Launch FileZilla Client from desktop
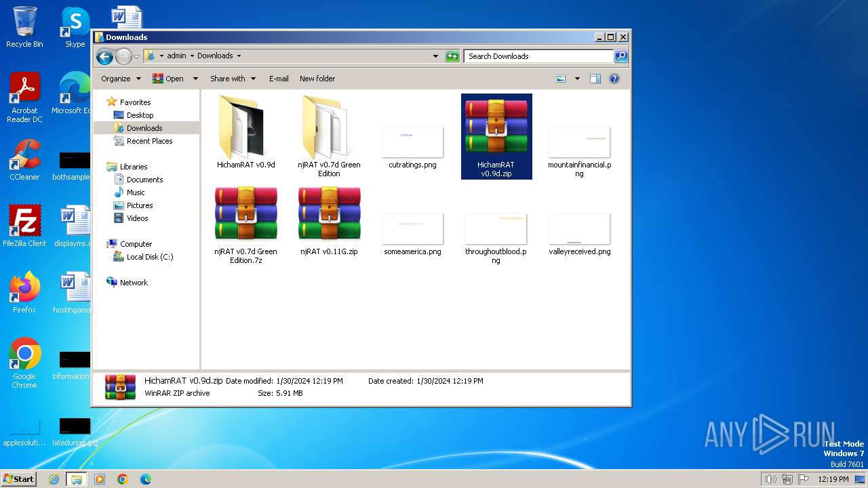Screen dimensions: 868x488 24,226
